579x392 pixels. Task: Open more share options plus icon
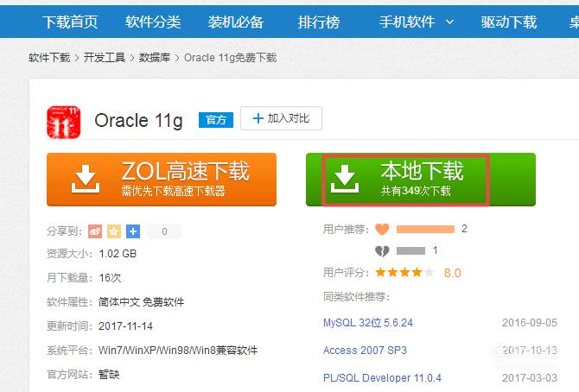coord(133,231)
